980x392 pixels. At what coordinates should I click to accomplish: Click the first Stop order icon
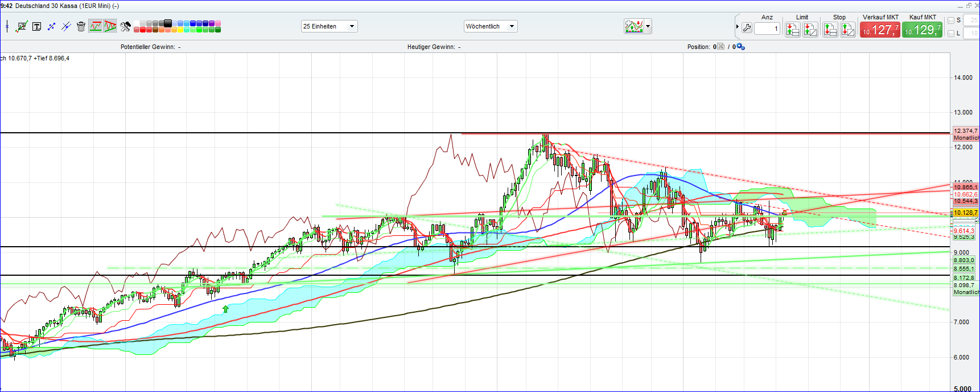tap(830, 29)
